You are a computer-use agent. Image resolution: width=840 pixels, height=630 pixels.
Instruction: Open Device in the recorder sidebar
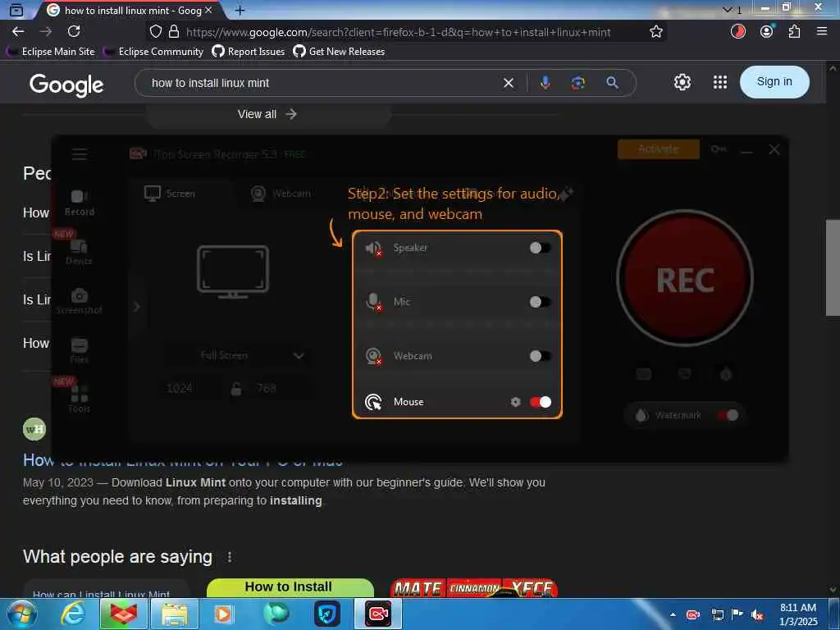[x=79, y=253]
